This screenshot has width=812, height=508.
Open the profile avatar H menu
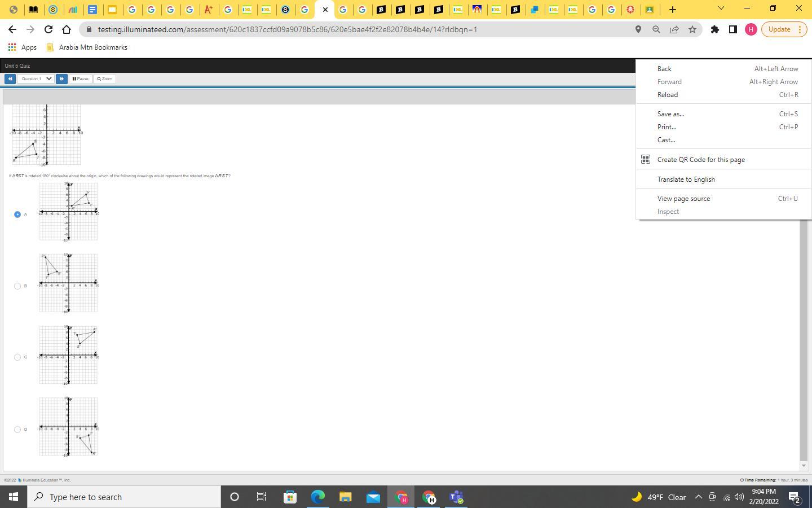coord(751,29)
